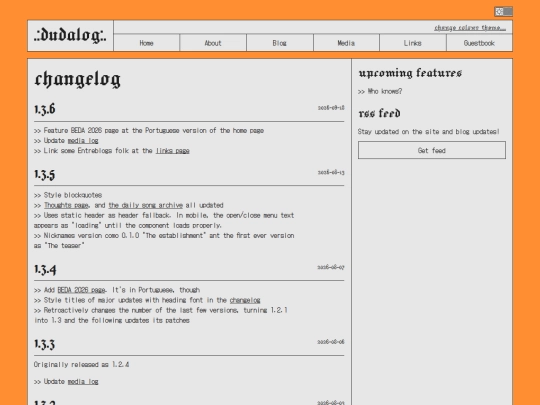540x405 pixels.
Task: Click the 1.3.6 version heading
Action: (45, 109)
